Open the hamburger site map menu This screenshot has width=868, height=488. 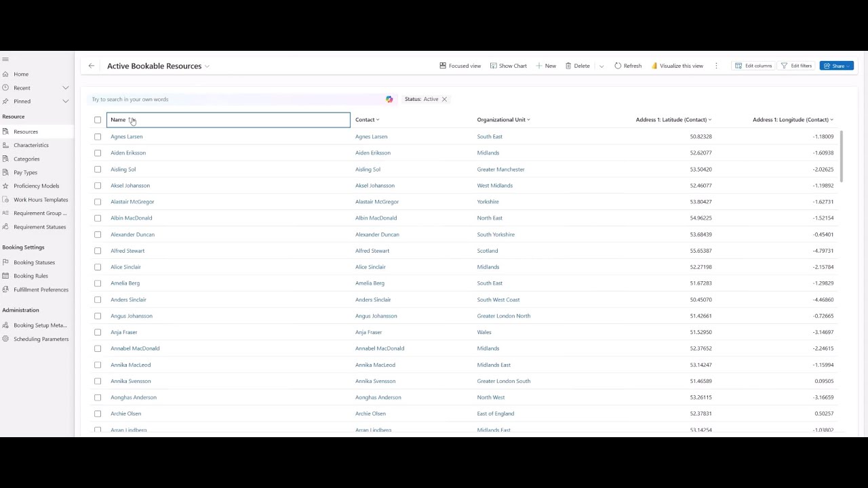pos(5,60)
